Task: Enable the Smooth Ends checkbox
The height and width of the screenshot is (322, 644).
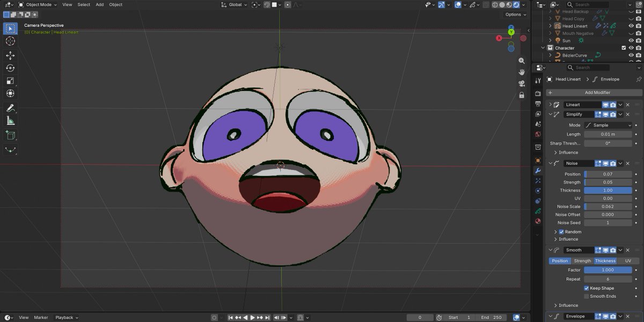Action: click(x=587, y=296)
